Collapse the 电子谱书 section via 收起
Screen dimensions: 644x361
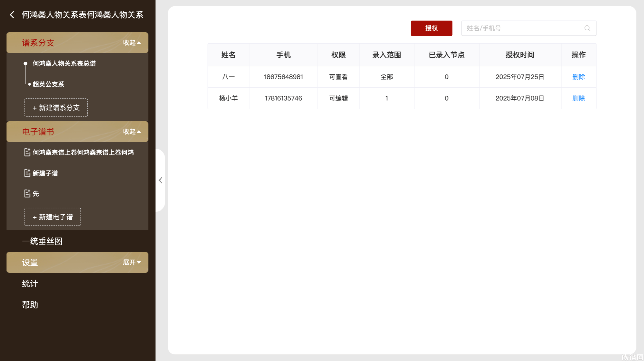pos(131,132)
